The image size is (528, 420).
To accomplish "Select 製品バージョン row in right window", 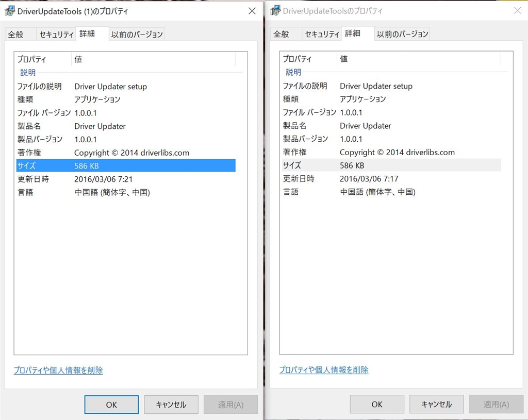I will (391, 139).
